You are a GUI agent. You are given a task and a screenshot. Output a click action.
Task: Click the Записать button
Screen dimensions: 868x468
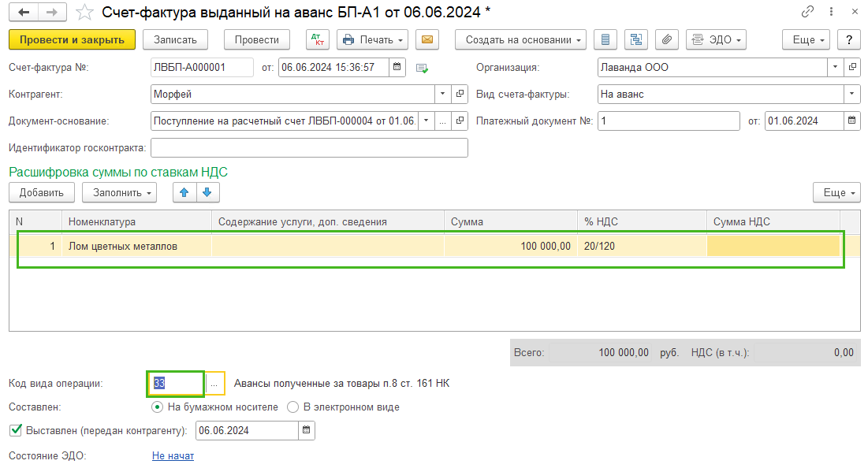tap(175, 40)
